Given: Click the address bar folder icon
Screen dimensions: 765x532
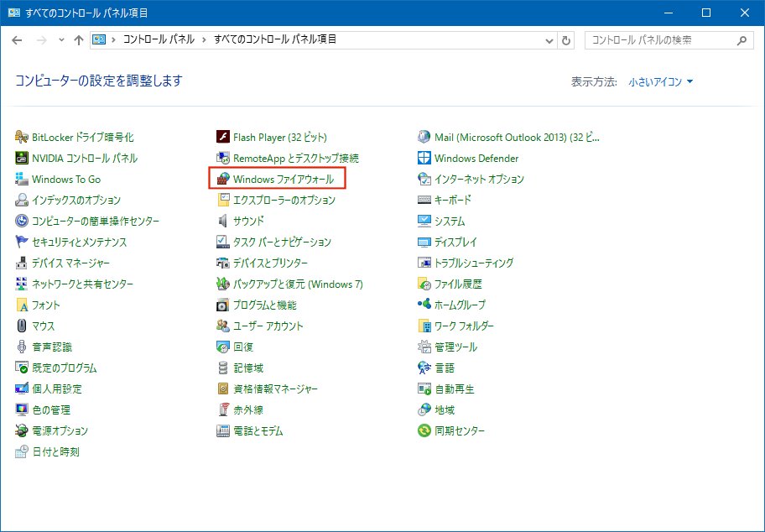Looking at the screenshot, I should (99, 40).
